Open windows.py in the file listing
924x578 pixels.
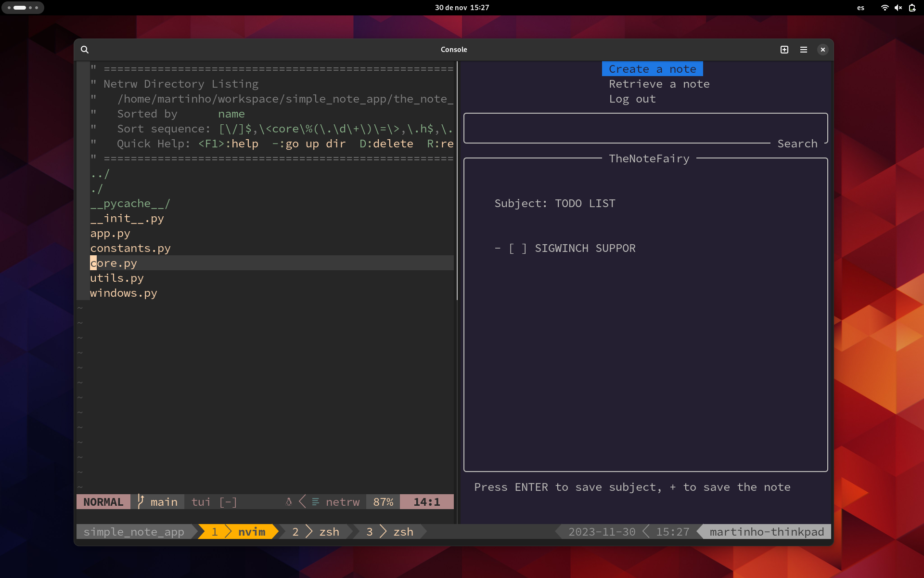coord(124,293)
